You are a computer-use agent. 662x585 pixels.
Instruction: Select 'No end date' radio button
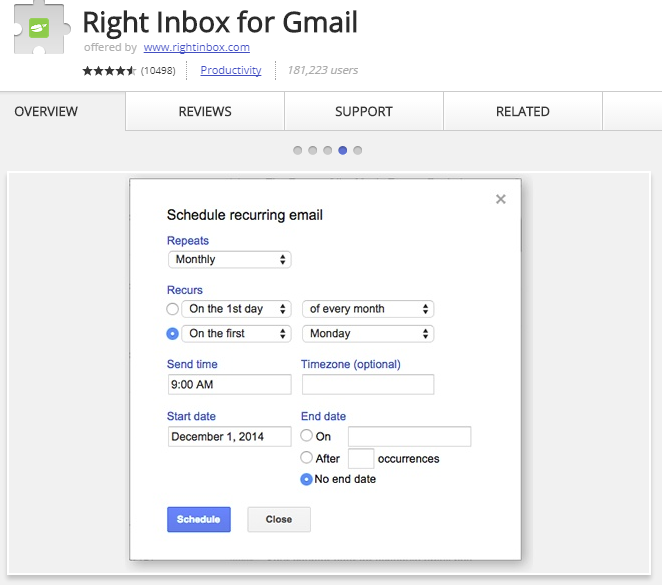307,479
